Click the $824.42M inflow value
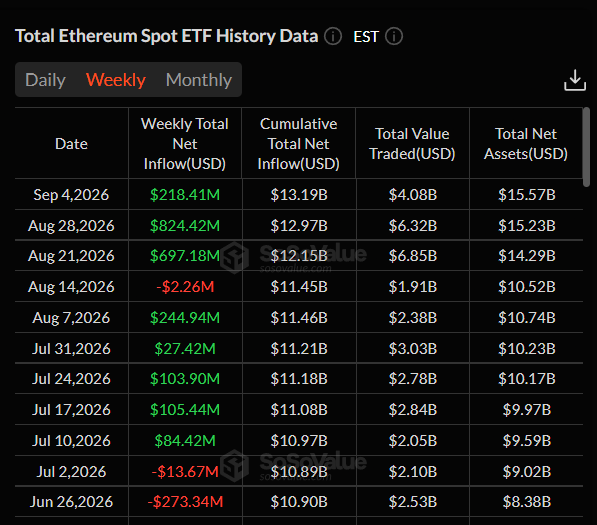597x525 pixels. click(x=185, y=225)
